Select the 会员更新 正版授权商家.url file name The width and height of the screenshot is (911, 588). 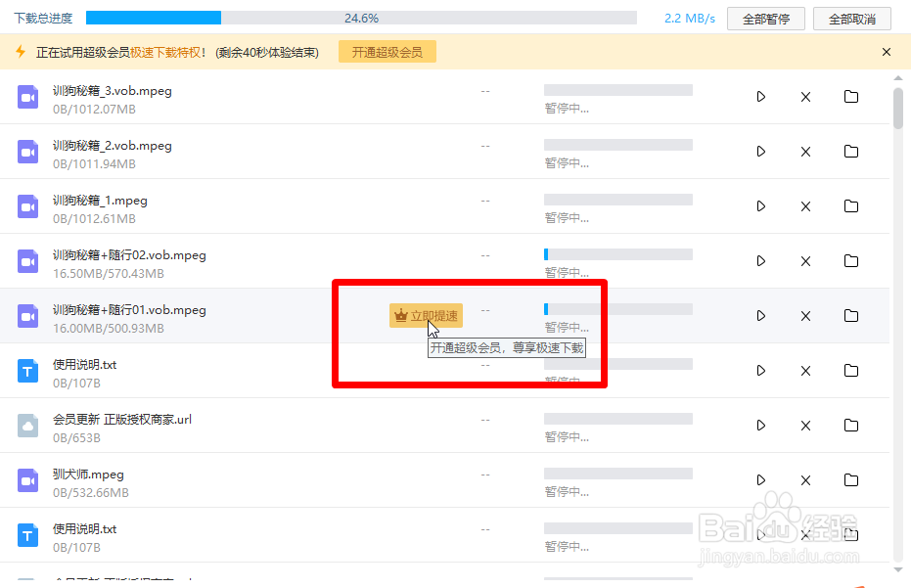[122, 419]
